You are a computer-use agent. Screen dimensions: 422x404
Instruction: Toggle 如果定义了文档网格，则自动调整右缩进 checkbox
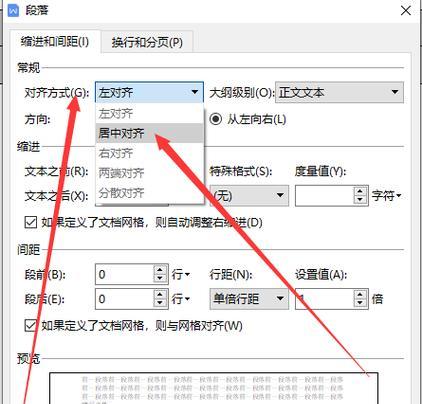(31, 222)
